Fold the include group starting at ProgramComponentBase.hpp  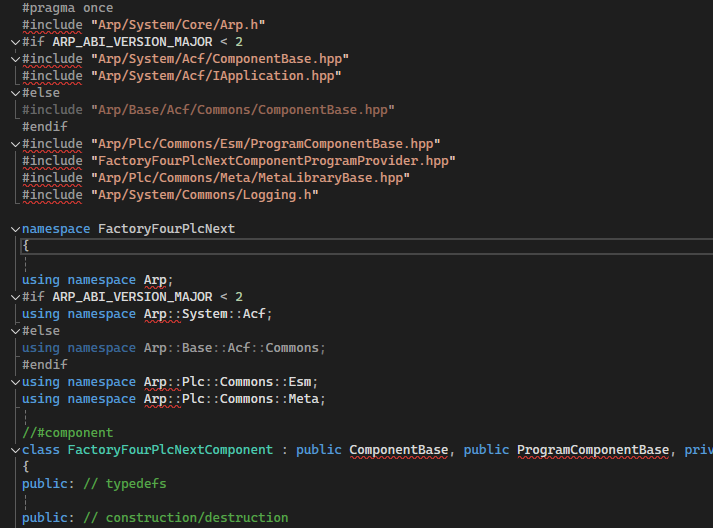[13, 144]
